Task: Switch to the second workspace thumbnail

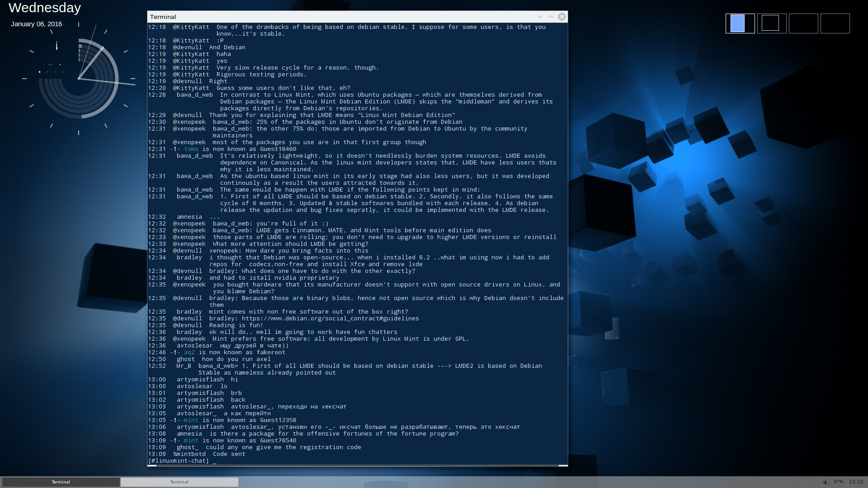Action: click(772, 23)
